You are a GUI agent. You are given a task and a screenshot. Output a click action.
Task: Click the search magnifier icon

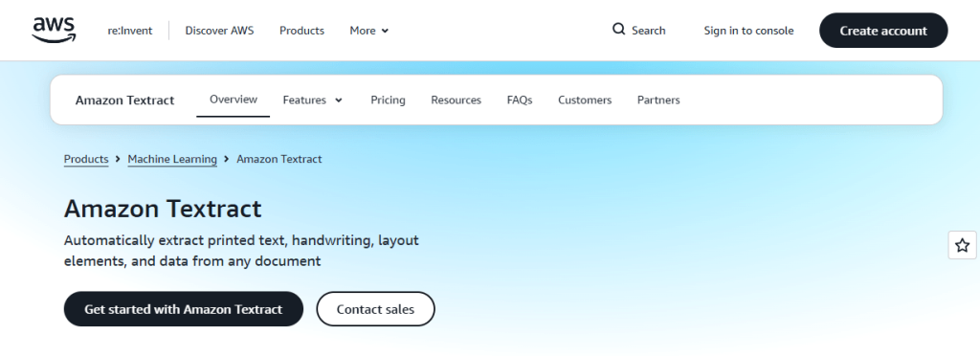[619, 30]
